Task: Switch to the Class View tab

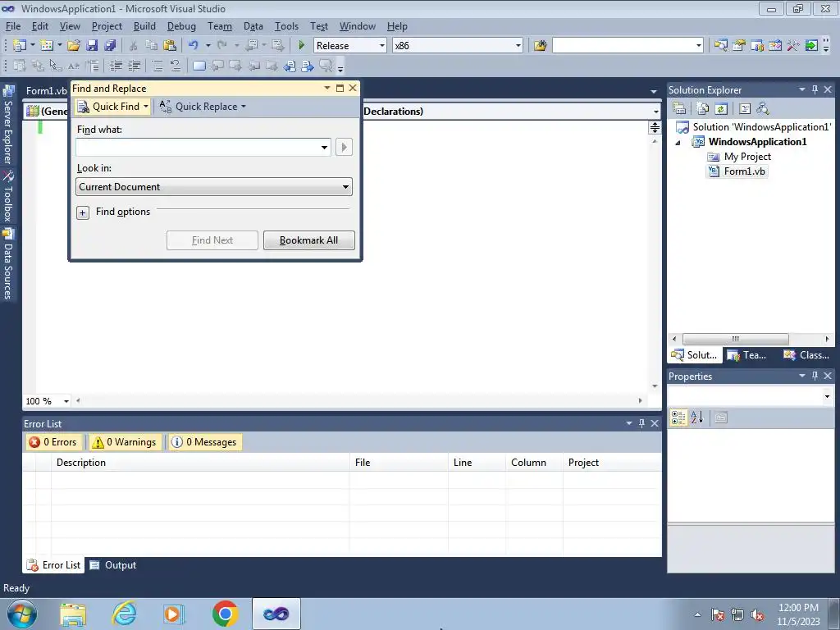Action: coord(806,354)
